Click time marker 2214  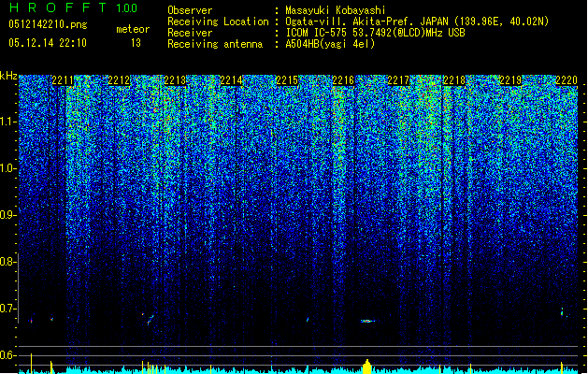(231, 80)
